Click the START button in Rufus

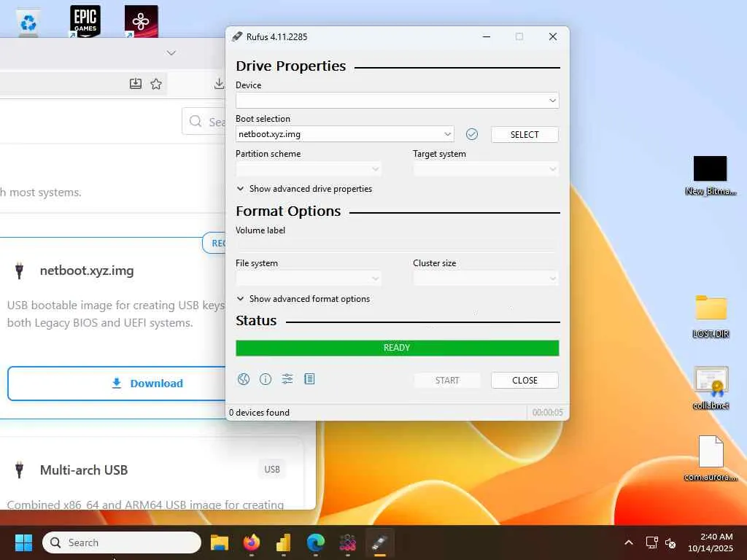(447, 381)
